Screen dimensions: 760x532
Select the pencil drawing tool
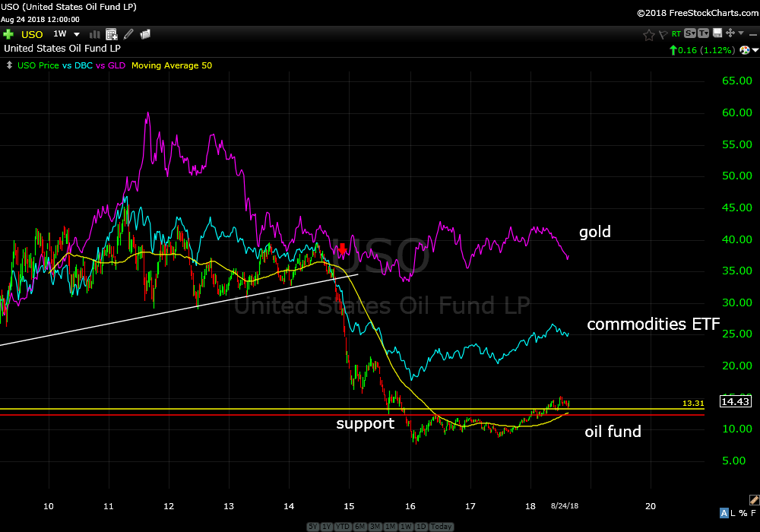(128, 34)
